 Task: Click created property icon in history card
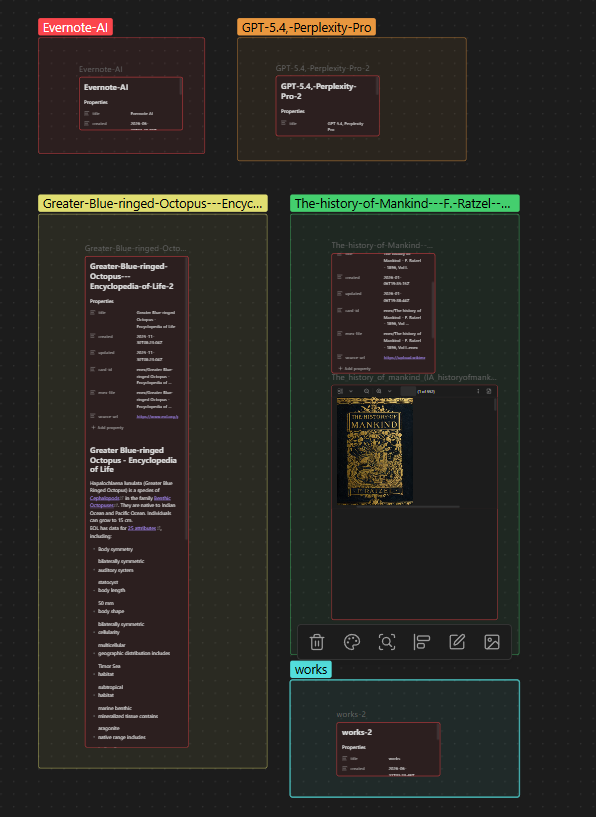click(x=340, y=277)
